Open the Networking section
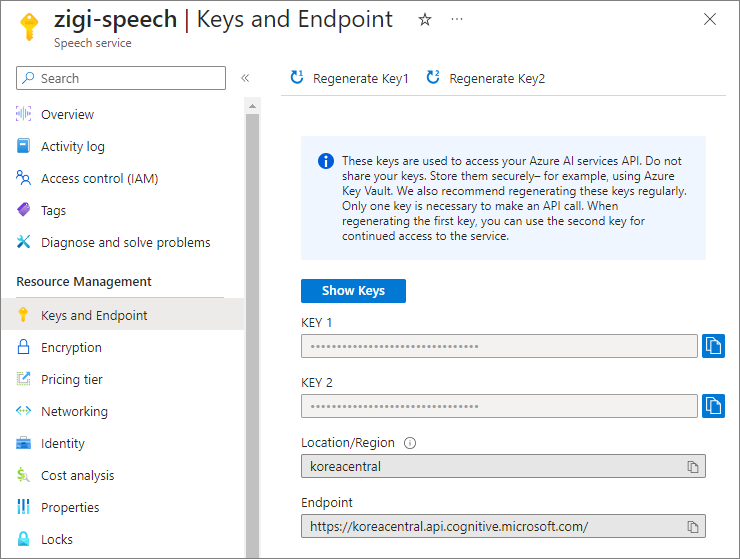Screen dimensions: 740x559 pos(74,412)
